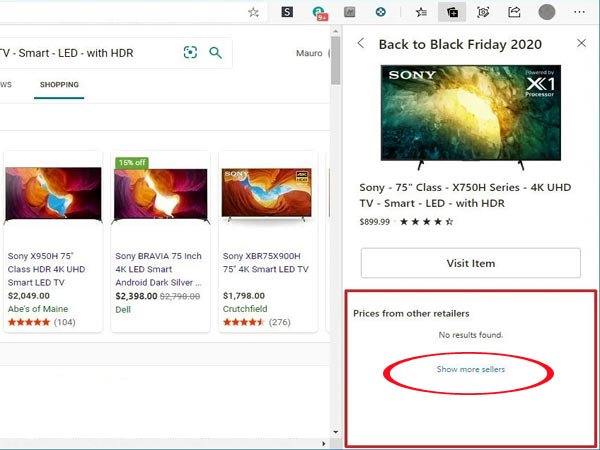Close the Collections panel
This screenshot has height=450, width=600.
pyautogui.click(x=581, y=43)
